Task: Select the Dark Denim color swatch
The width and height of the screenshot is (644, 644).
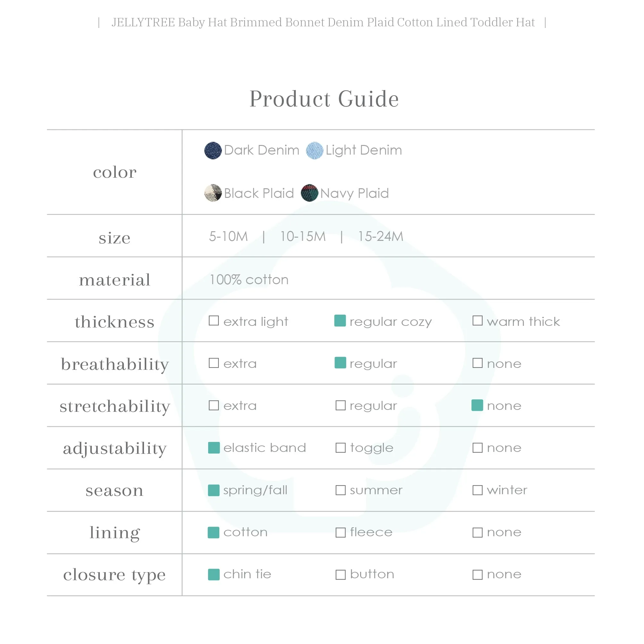Action: (213, 151)
